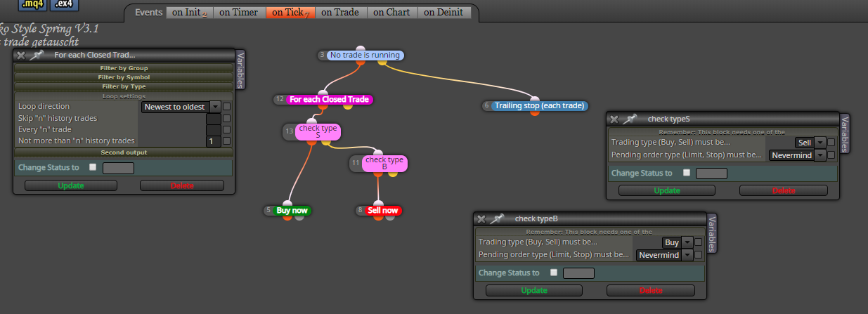Enable Change Status to in check typeB panel
Viewport: 868px width, 314px height.
pyautogui.click(x=554, y=273)
